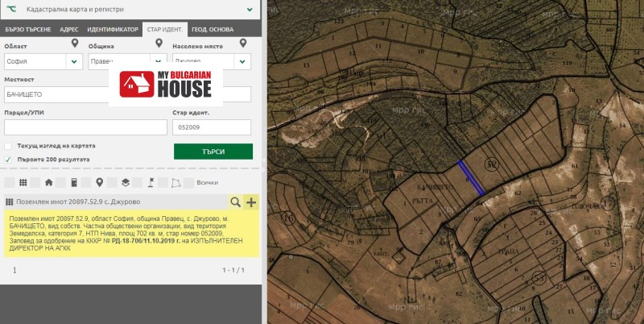Toggle the checkbox before the buildings home icon

(x=35, y=182)
